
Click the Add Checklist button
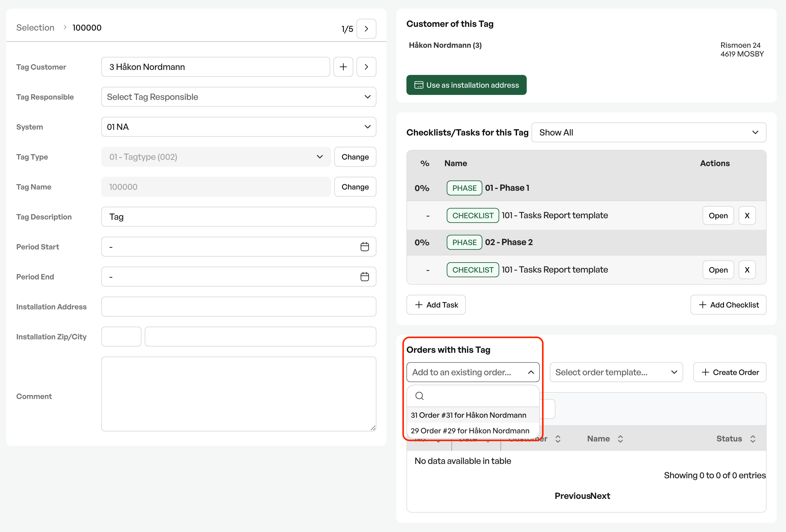coord(729,305)
